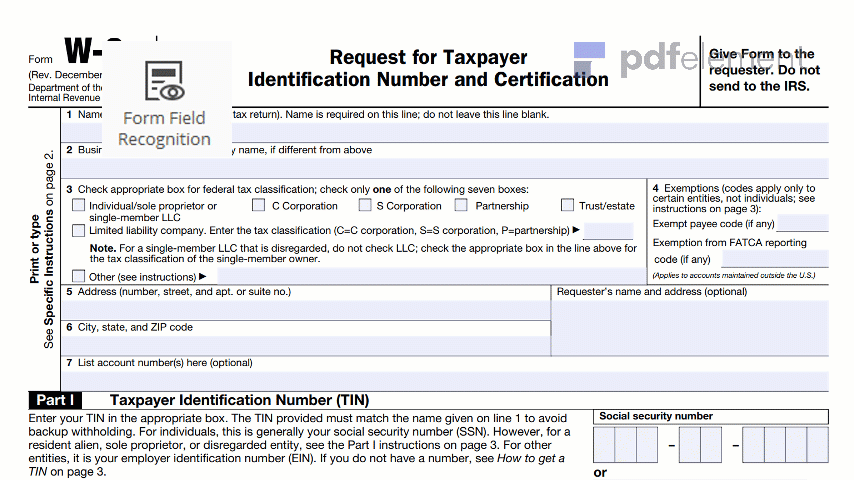Viewport: 854px width, 480px height.
Task: Click the line 1 Name input field
Action: point(445,132)
